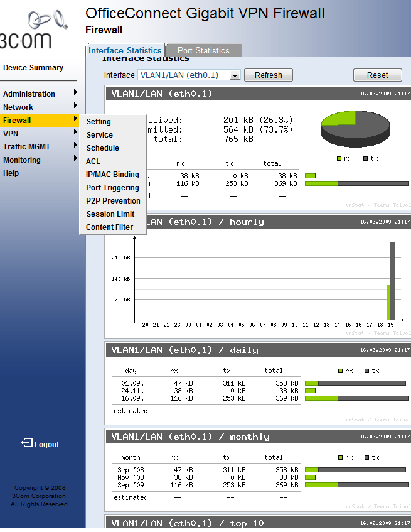Choose P2P Prevention from submenu
Screen dimensions: 411x532
113,201
